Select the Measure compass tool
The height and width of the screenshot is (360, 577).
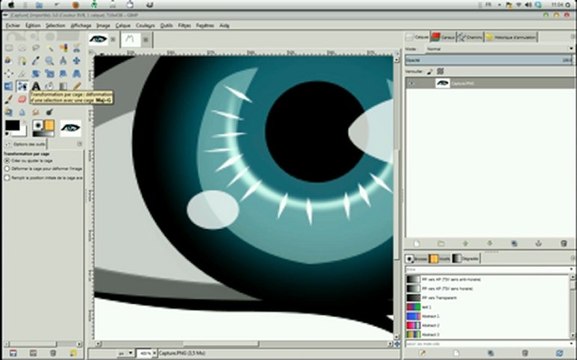(x=63, y=61)
